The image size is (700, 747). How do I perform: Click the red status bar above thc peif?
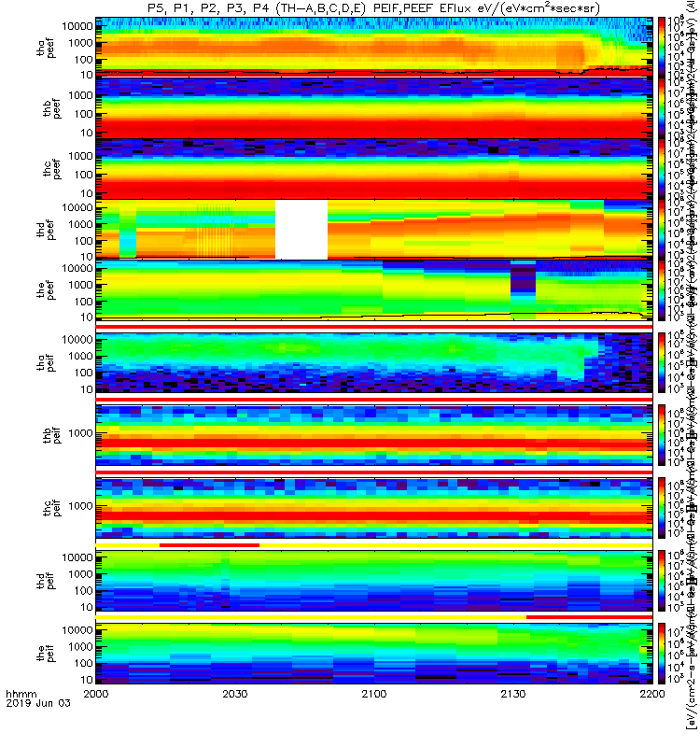374,472
